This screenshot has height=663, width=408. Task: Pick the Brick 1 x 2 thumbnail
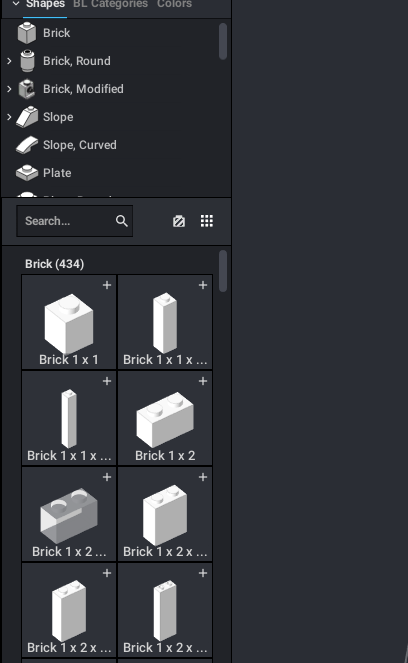[x=165, y=419]
